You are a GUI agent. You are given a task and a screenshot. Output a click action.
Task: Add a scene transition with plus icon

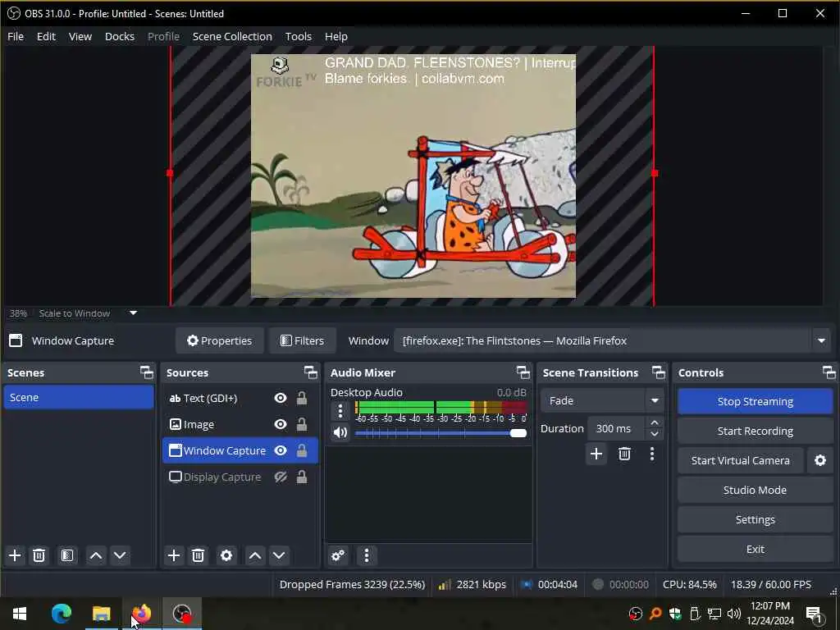point(596,454)
